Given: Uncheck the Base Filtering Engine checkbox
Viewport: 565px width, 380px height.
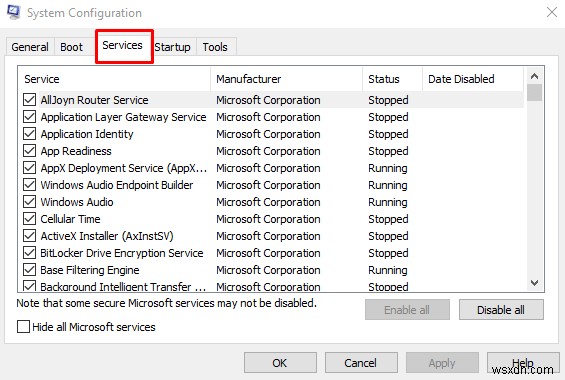Looking at the screenshot, I should click(x=29, y=270).
